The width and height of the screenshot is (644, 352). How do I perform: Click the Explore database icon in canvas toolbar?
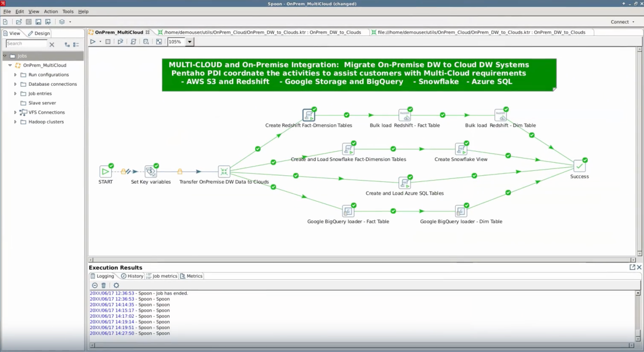146,42
